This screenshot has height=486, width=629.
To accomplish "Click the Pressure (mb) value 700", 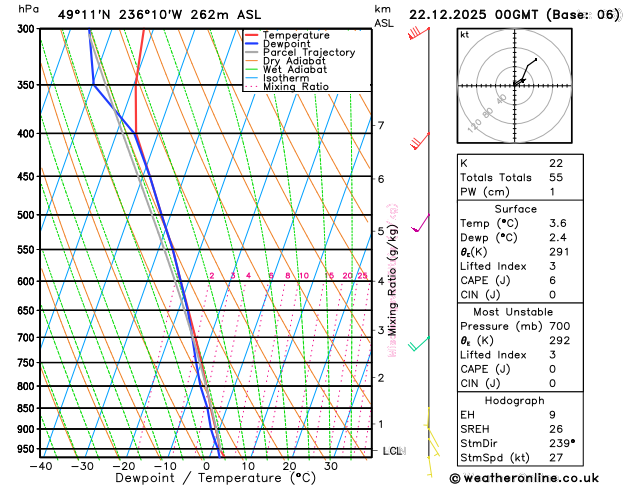I will (560, 326).
